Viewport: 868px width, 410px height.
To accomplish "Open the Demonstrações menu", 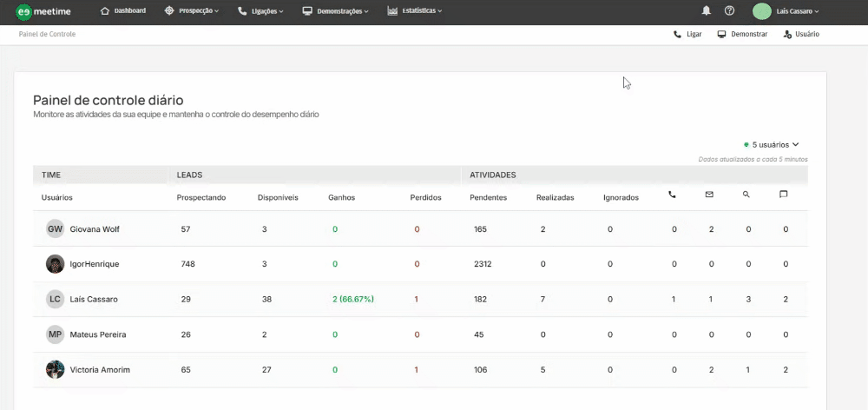I will pyautogui.click(x=335, y=11).
